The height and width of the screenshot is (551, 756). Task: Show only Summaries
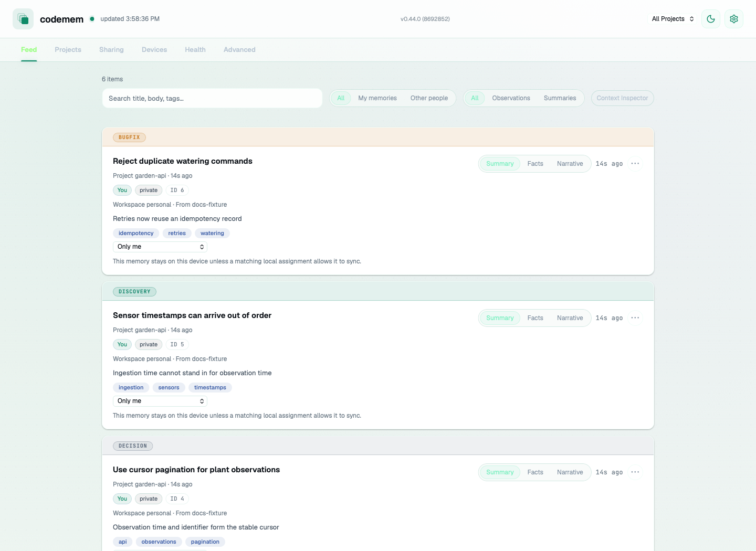pyautogui.click(x=560, y=98)
